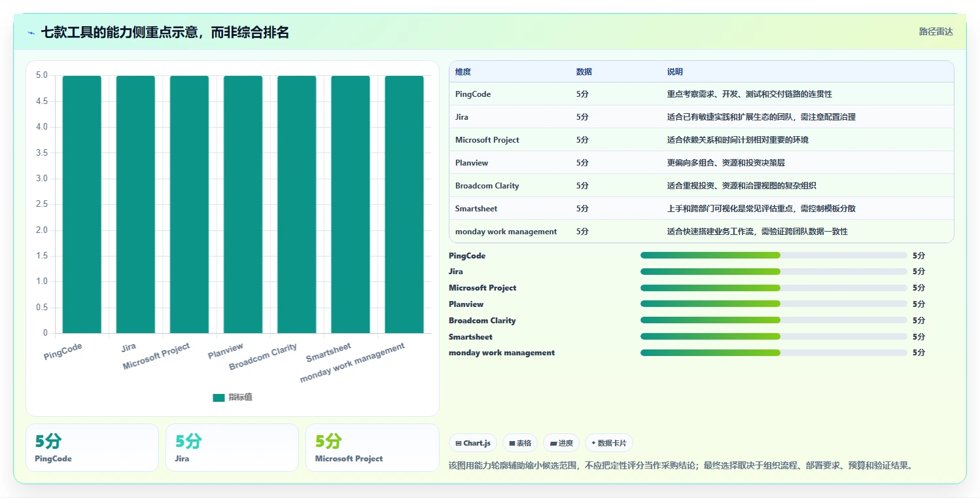Click the description 更偏向多组合、资源和投资决策层
Screen dimensions: 980x498
coord(725,163)
